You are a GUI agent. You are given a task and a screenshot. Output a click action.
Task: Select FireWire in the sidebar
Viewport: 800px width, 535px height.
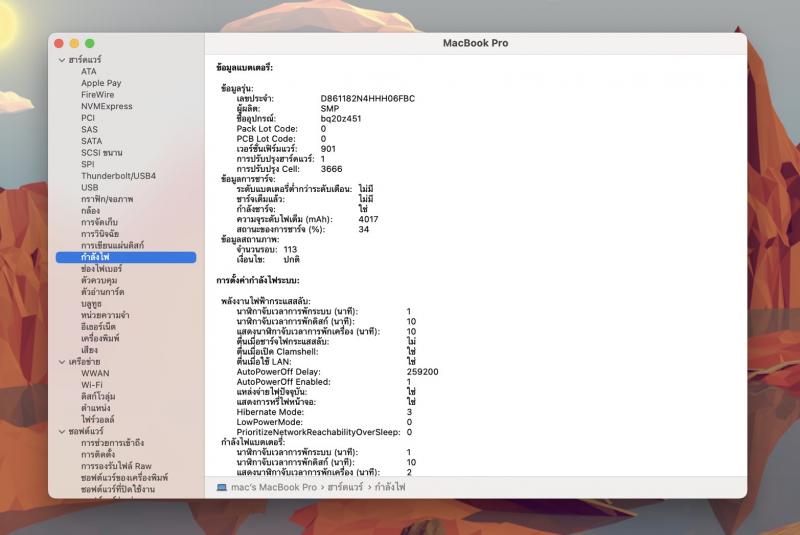(97, 95)
